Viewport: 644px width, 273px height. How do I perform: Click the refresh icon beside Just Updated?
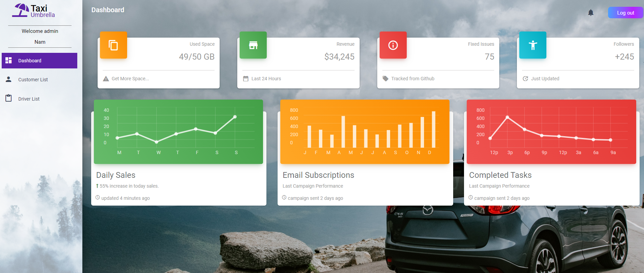[x=525, y=79]
